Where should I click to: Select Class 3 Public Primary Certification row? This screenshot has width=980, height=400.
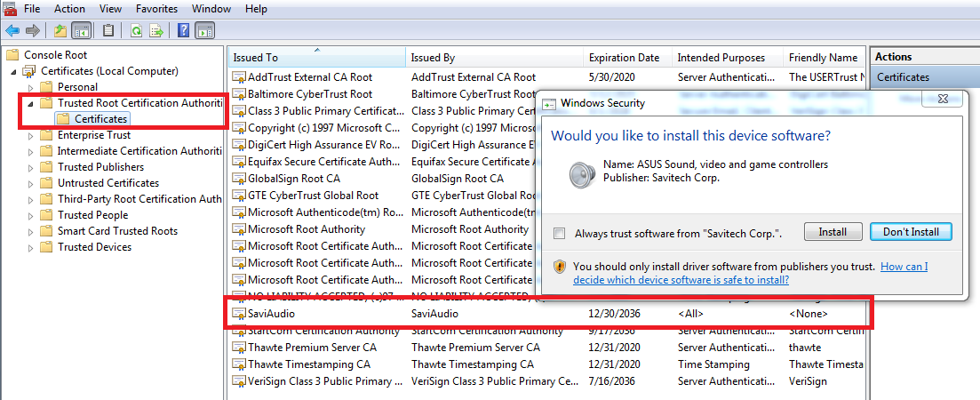(x=381, y=111)
